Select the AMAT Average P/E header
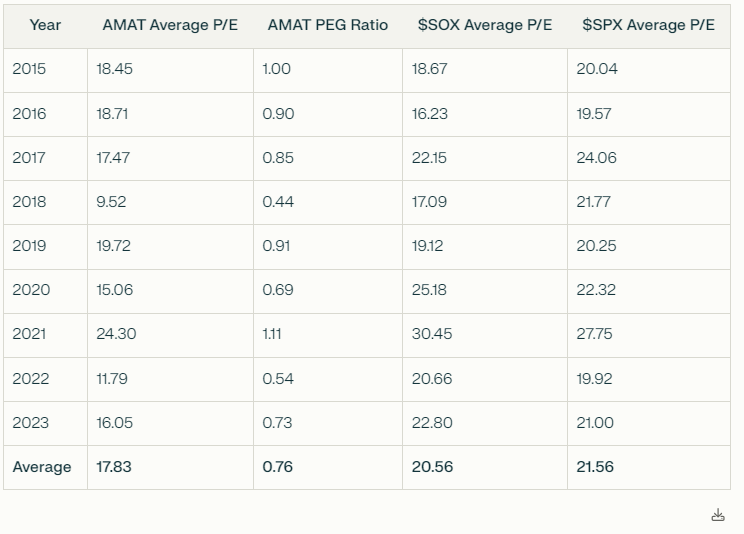 pyautogui.click(x=169, y=25)
